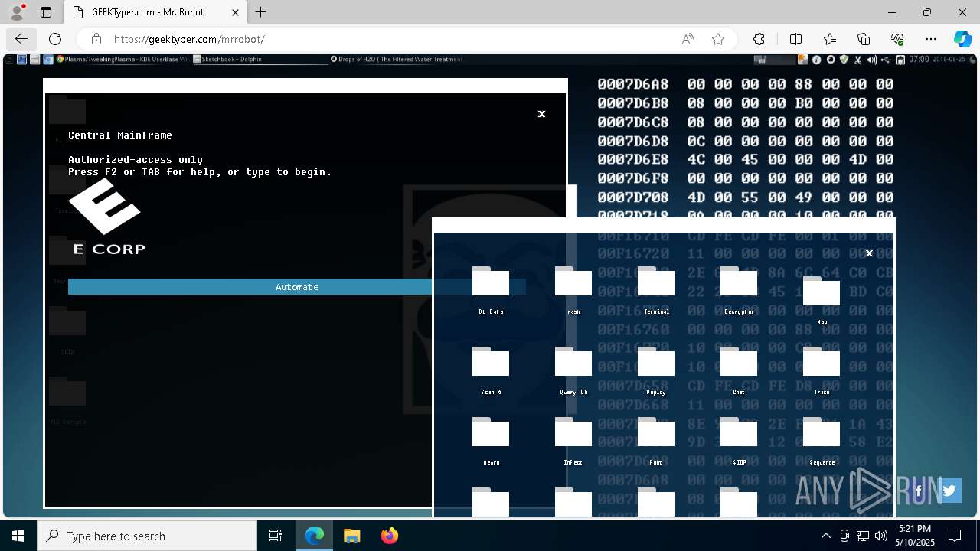Go back in the browser

pyautogui.click(x=21, y=39)
